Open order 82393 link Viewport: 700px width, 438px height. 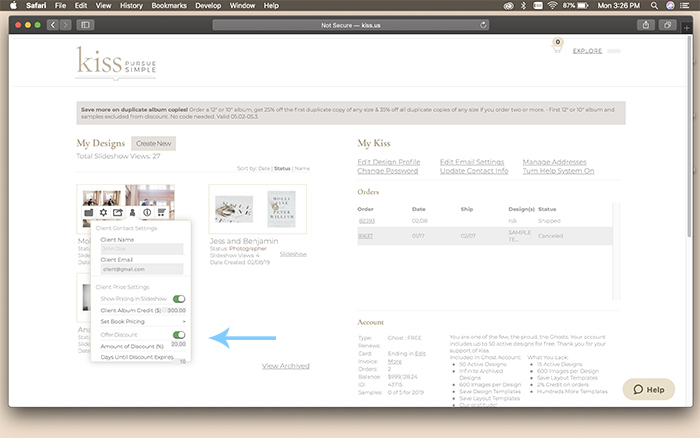pyautogui.click(x=367, y=221)
